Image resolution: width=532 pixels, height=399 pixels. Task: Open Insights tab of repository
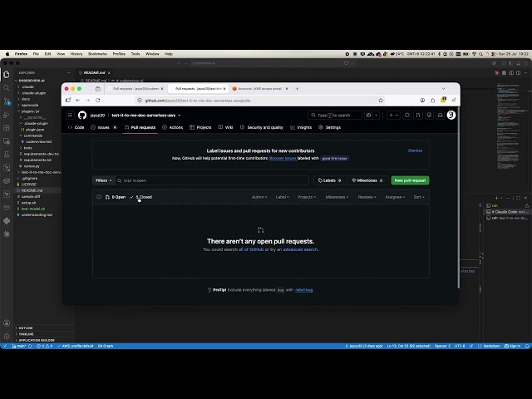tap(301, 127)
